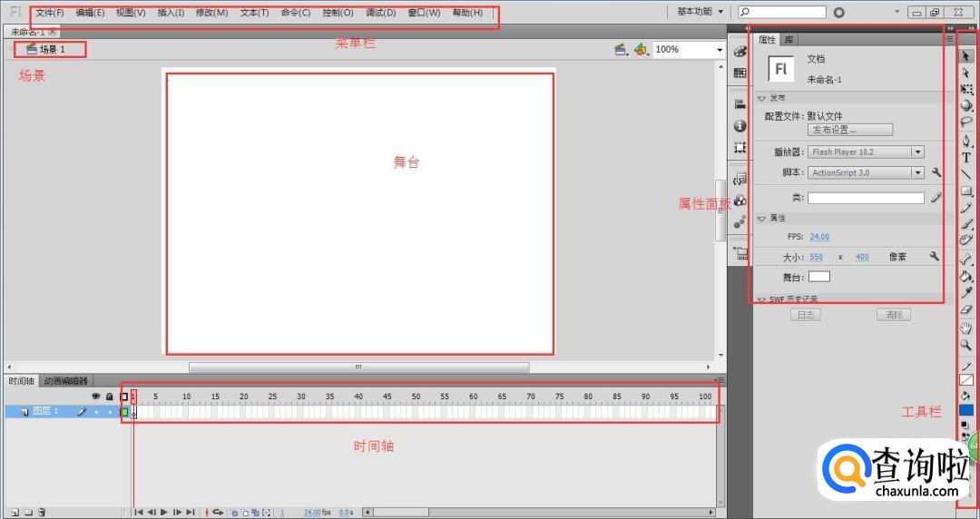Select the Rectangle tool
Viewport: 980px width, 519px height.
(x=966, y=191)
